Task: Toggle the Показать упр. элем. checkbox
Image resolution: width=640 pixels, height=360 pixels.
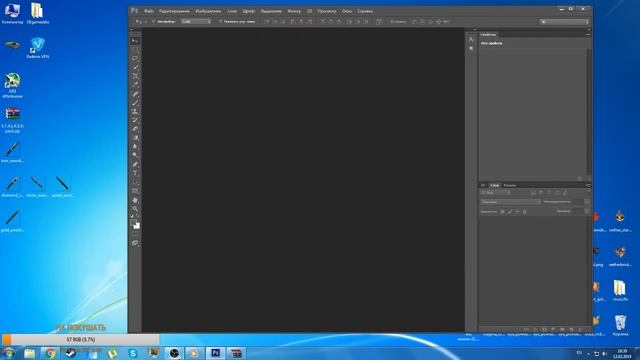Action: tap(220, 21)
